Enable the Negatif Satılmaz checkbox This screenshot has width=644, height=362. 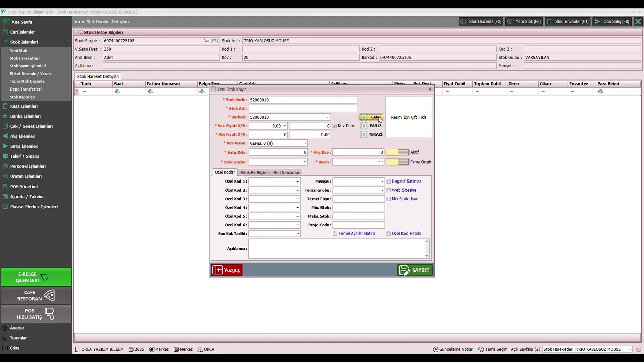pyautogui.click(x=389, y=182)
